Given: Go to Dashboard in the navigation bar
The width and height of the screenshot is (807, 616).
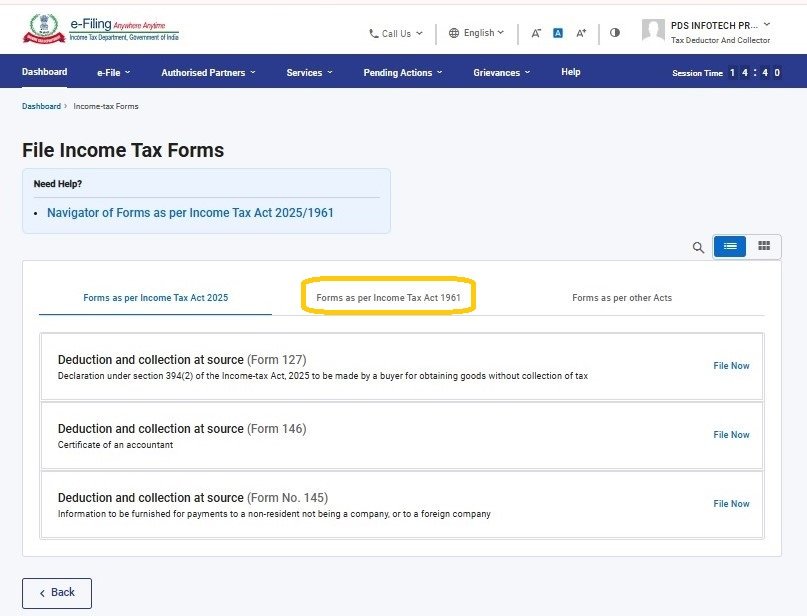Looking at the screenshot, I should (x=44, y=72).
